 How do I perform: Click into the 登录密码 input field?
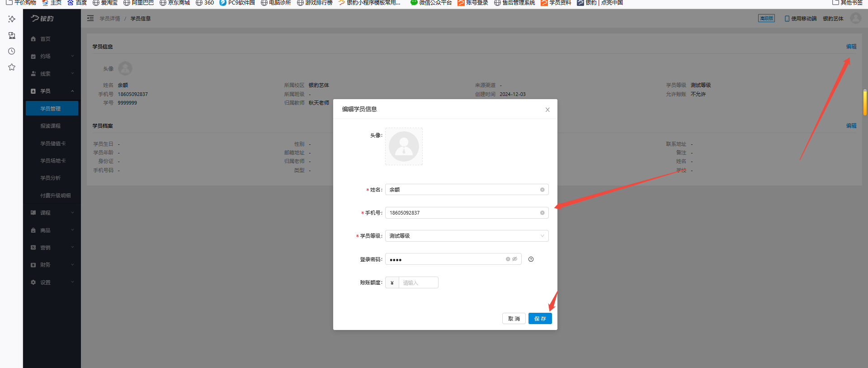pos(453,259)
